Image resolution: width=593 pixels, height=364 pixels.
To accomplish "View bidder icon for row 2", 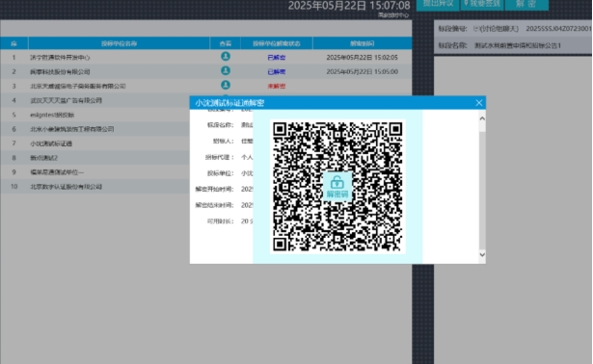I will coord(226,70).
